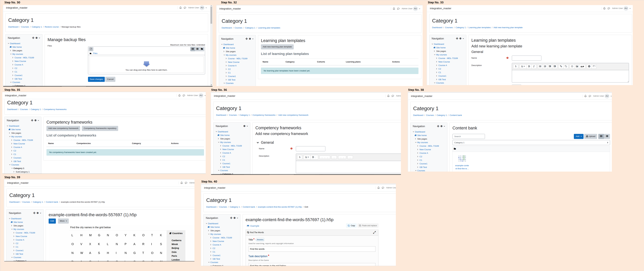Click Edit button on h5p content view

[x=52, y=221]
